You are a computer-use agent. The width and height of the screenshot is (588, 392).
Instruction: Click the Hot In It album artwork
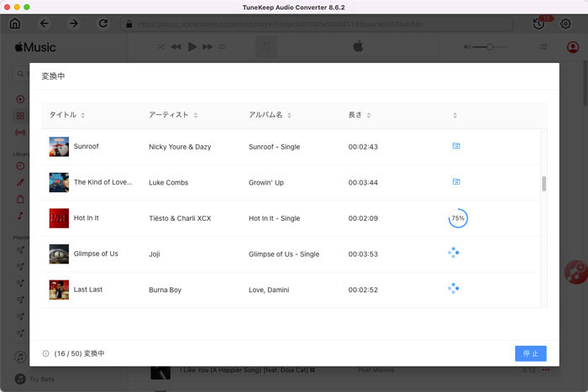coord(59,218)
